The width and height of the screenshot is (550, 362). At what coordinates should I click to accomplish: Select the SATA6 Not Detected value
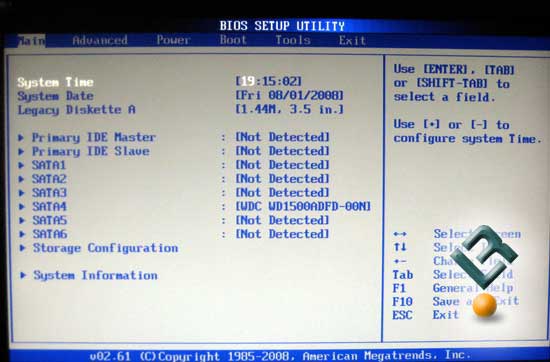pos(282,234)
